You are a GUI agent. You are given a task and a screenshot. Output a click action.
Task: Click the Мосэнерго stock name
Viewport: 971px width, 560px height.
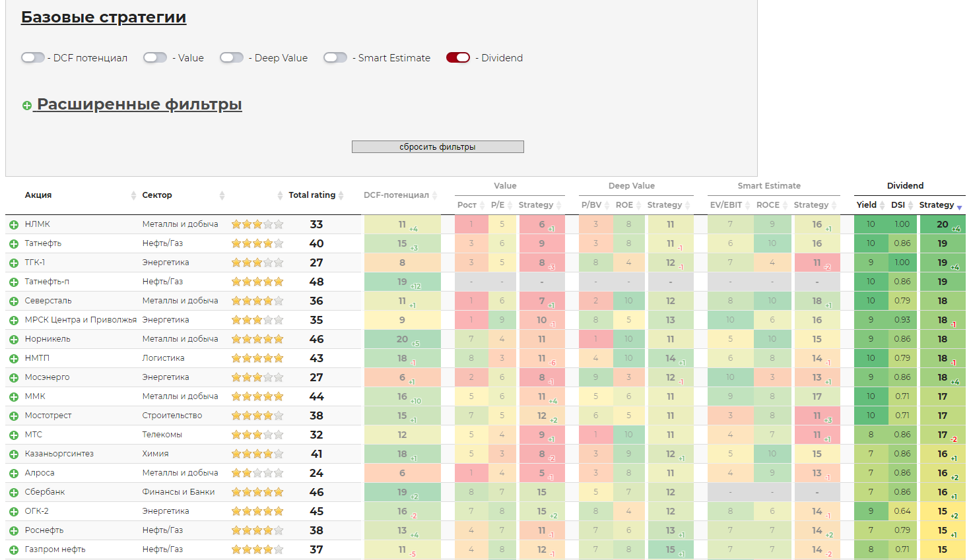pos(48,377)
